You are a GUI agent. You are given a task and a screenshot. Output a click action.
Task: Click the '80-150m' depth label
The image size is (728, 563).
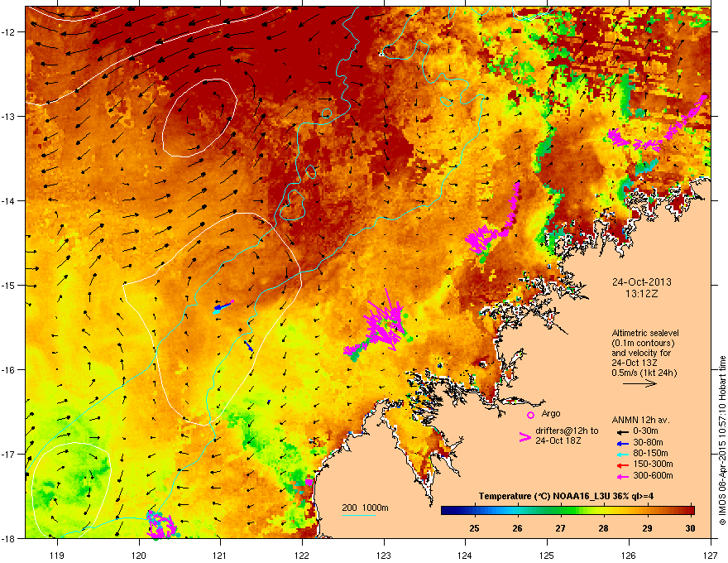[x=650, y=453]
